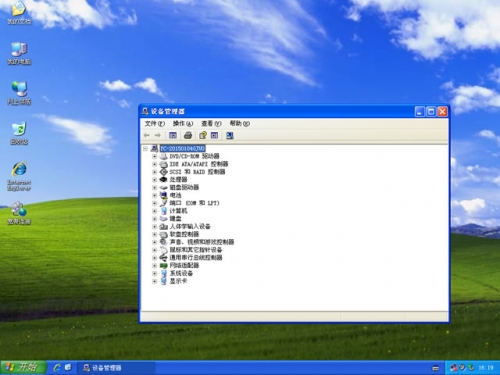Open the 操作(A) menu

[x=183, y=123]
